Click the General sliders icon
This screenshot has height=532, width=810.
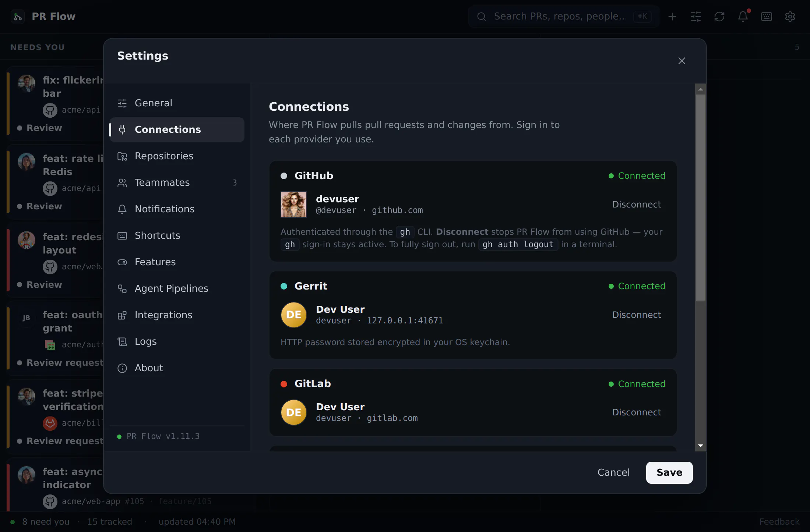pos(122,103)
